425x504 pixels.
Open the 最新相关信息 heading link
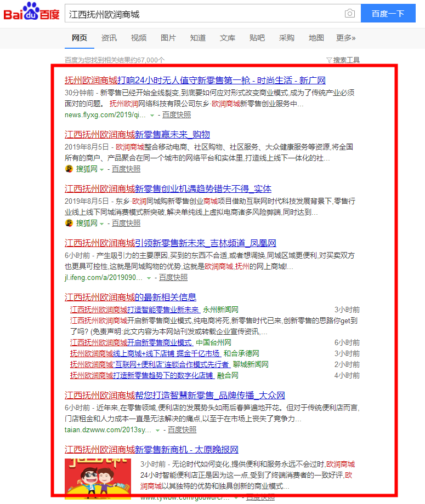coord(131,297)
